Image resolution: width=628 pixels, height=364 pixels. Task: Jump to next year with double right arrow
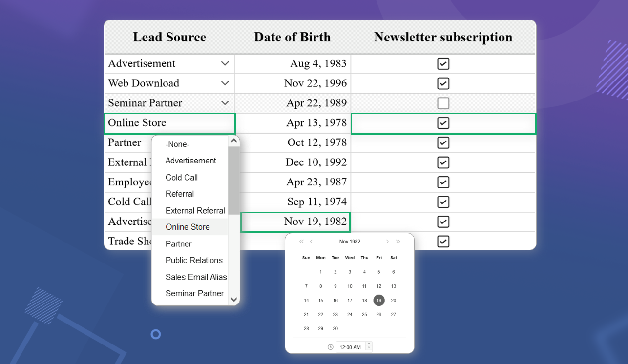(398, 242)
